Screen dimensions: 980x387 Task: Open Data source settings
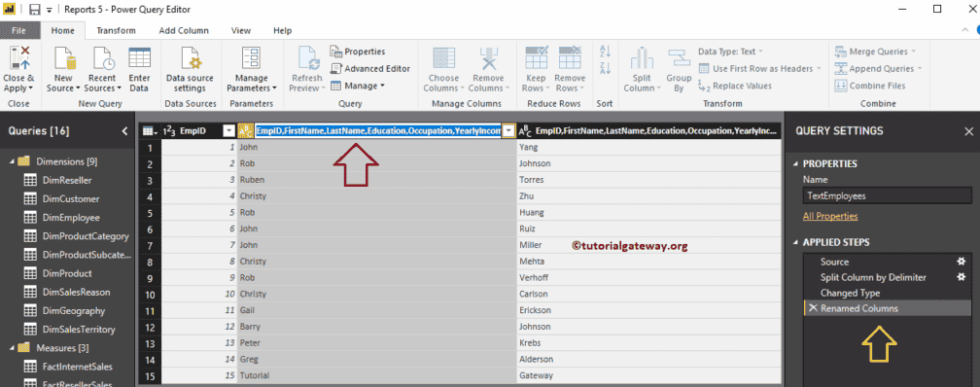coord(190,70)
